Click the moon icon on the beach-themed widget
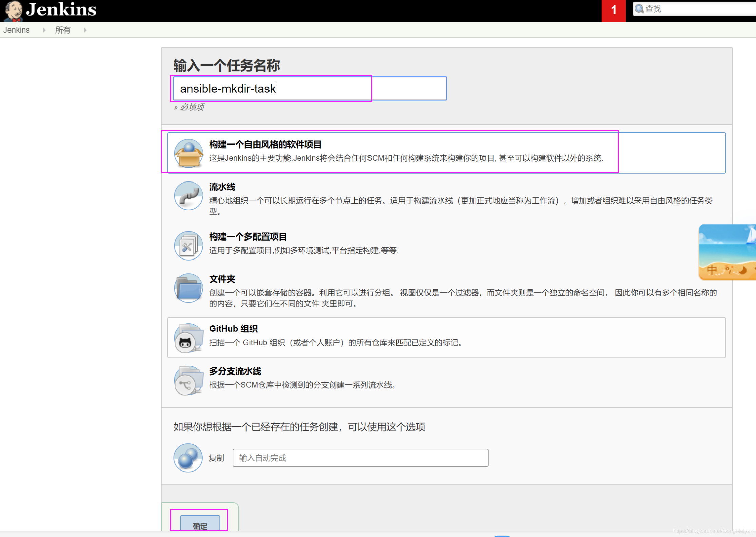The height and width of the screenshot is (537, 756). coord(742,270)
